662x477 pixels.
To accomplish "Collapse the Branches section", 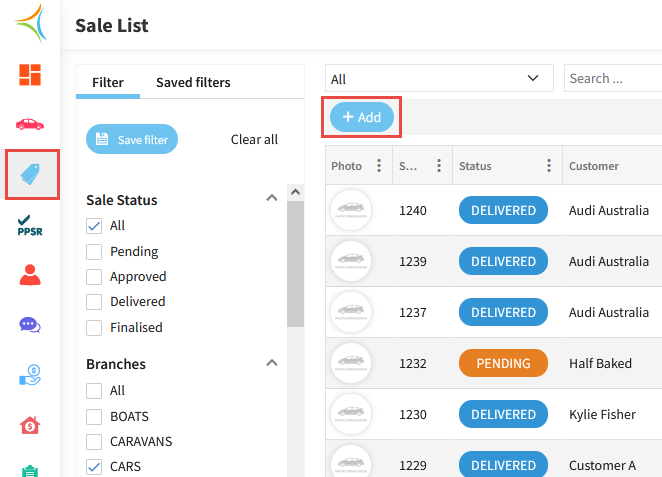I will click(271, 363).
